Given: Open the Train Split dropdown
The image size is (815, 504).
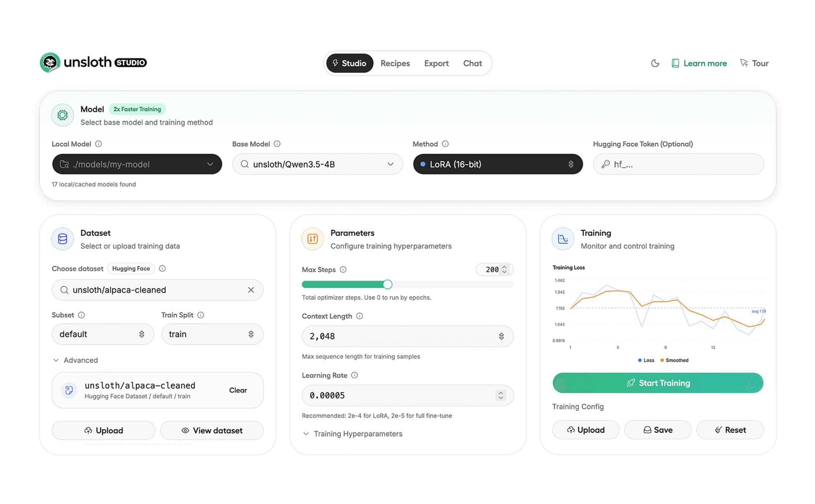Looking at the screenshot, I should point(212,334).
